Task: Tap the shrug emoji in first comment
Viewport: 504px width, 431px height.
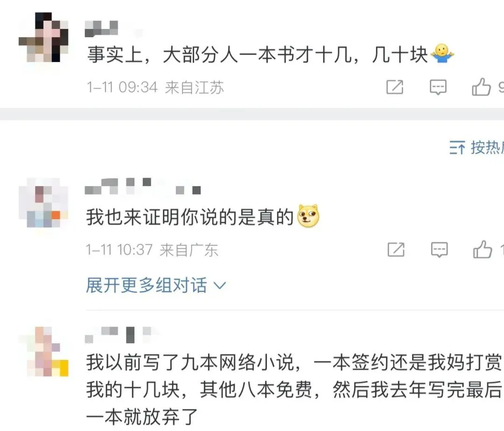Action: pyautogui.click(x=442, y=54)
